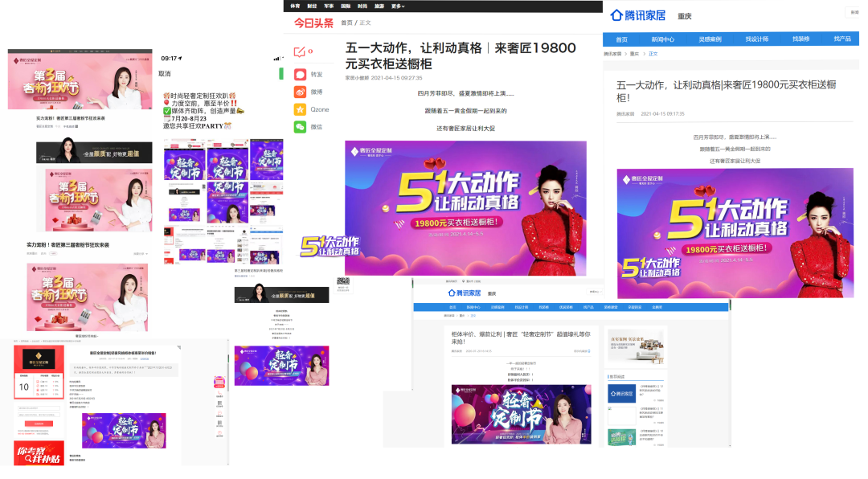Share to 微信 using green icon
This screenshot has width=868, height=479.
(x=300, y=127)
